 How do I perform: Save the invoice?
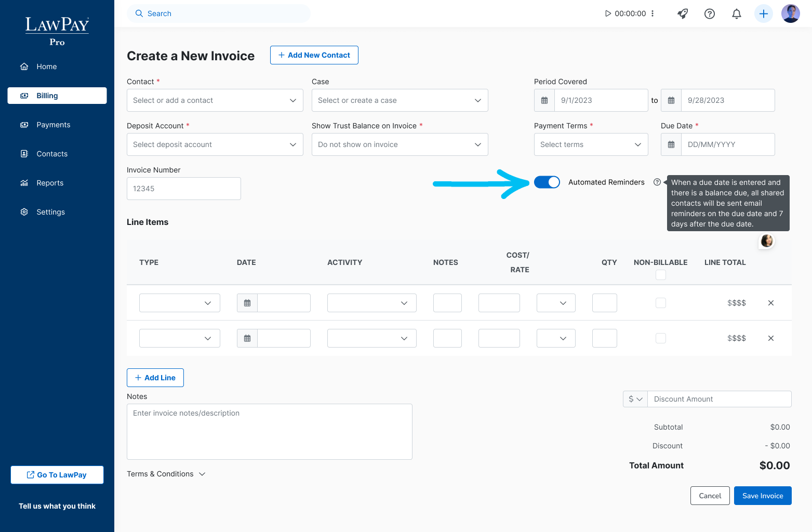(x=762, y=495)
